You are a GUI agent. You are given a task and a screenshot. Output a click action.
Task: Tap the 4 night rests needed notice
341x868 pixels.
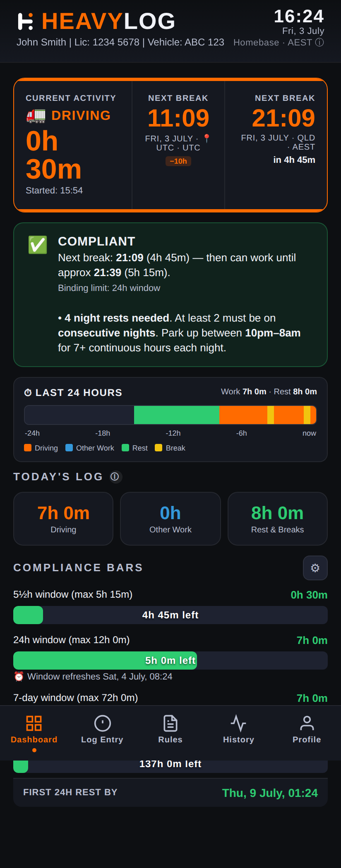coord(179,333)
